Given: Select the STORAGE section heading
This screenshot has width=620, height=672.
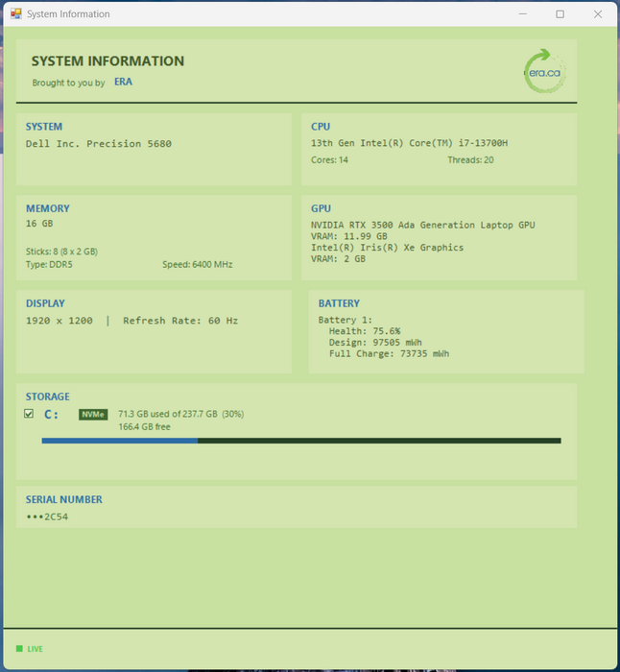Looking at the screenshot, I should click(48, 396).
